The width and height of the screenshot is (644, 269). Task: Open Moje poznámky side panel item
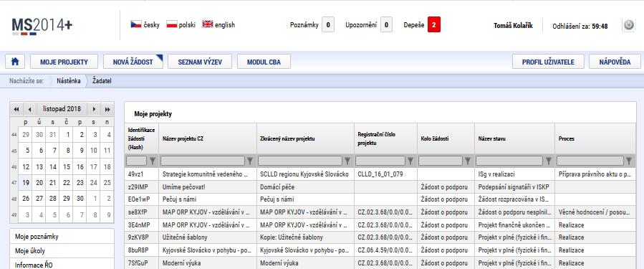pos(62,237)
